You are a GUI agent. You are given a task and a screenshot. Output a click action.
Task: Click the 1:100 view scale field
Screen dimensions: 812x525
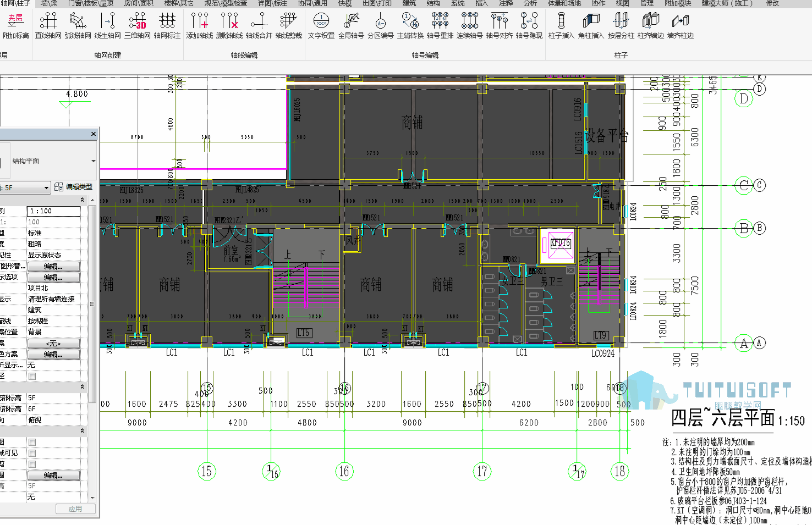[x=53, y=211]
